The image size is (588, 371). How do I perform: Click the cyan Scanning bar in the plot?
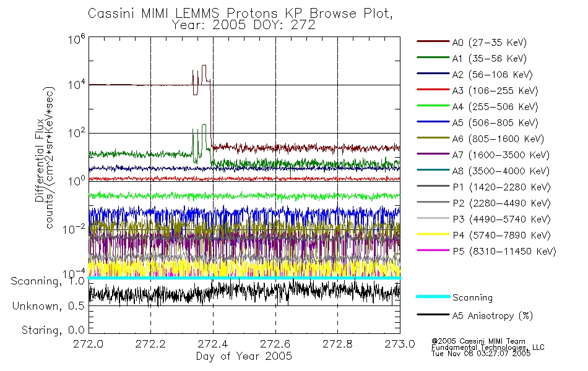point(244,278)
